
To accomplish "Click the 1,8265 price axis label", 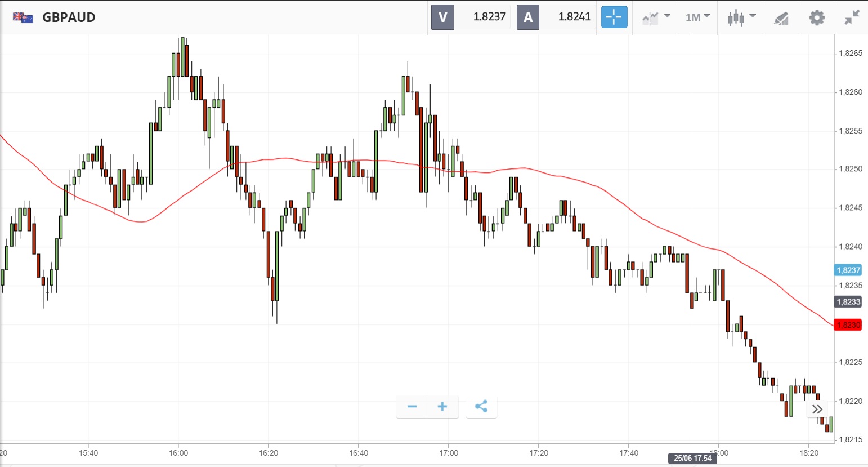I will [x=850, y=54].
